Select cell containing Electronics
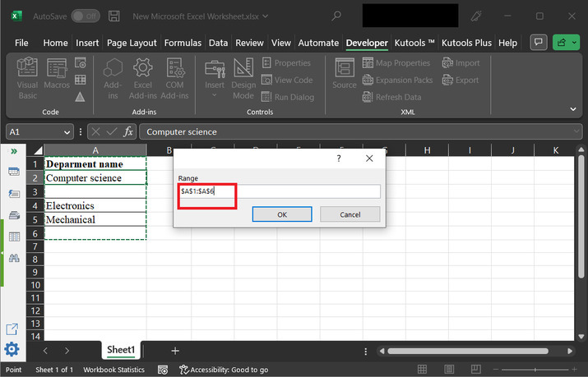588x377 pixels. click(95, 205)
